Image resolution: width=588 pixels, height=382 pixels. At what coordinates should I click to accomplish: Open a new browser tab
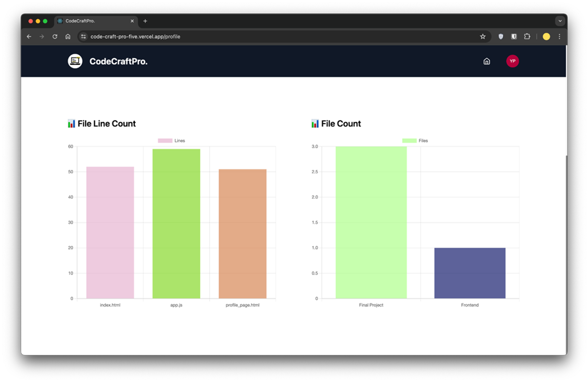pyautogui.click(x=145, y=21)
